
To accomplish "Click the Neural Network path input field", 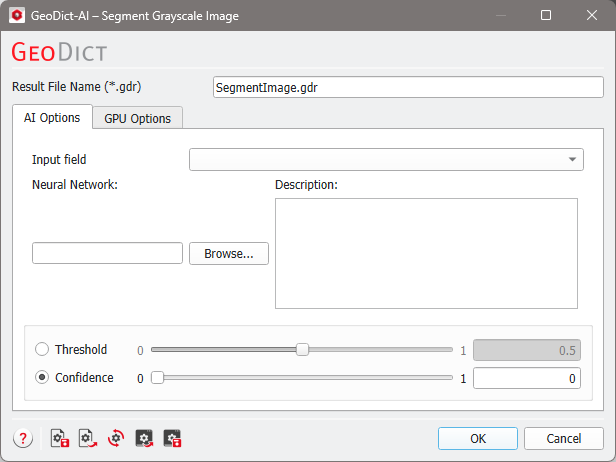I will pyautogui.click(x=107, y=253).
